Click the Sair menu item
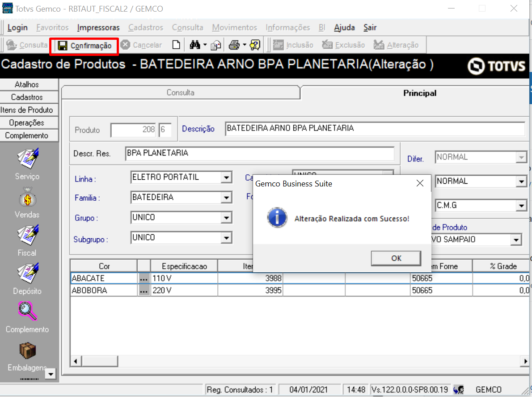532x397 pixels. pos(370,27)
